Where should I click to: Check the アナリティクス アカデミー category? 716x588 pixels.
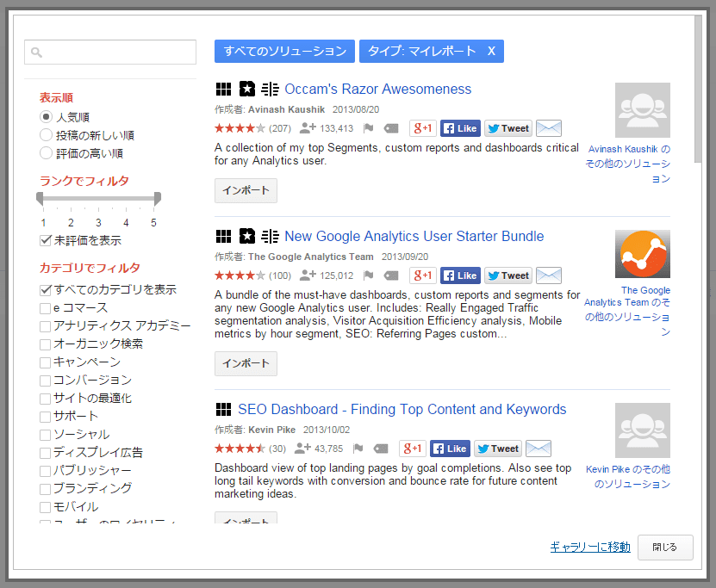(x=45, y=326)
